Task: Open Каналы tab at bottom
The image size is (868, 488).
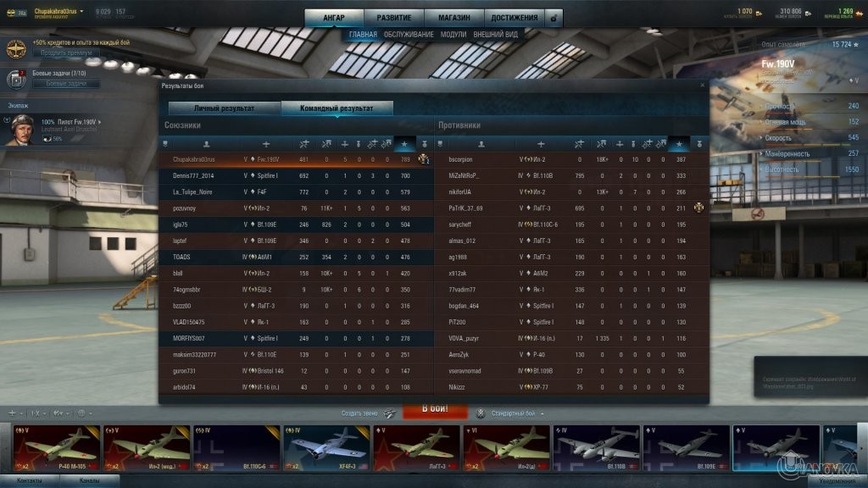Action: tap(89, 481)
